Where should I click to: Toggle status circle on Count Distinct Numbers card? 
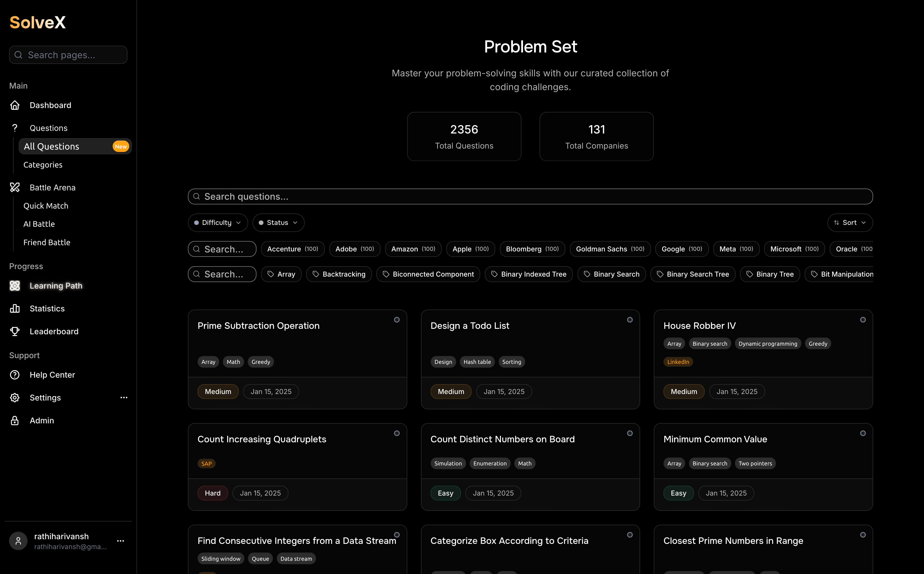pos(630,433)
